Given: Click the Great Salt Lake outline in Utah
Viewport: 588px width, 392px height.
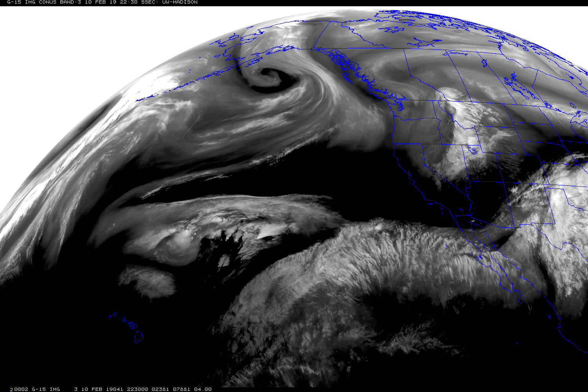Looking at the screenshot, I should pos(472,150).
